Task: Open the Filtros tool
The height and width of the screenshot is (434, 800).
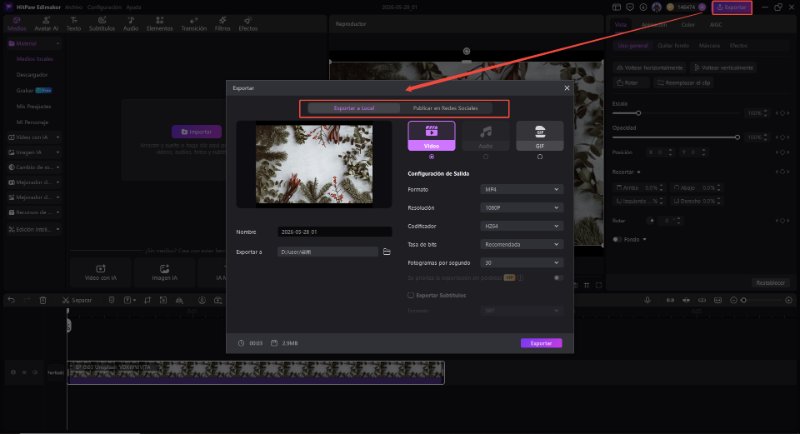Action: [x=222, y=24]
